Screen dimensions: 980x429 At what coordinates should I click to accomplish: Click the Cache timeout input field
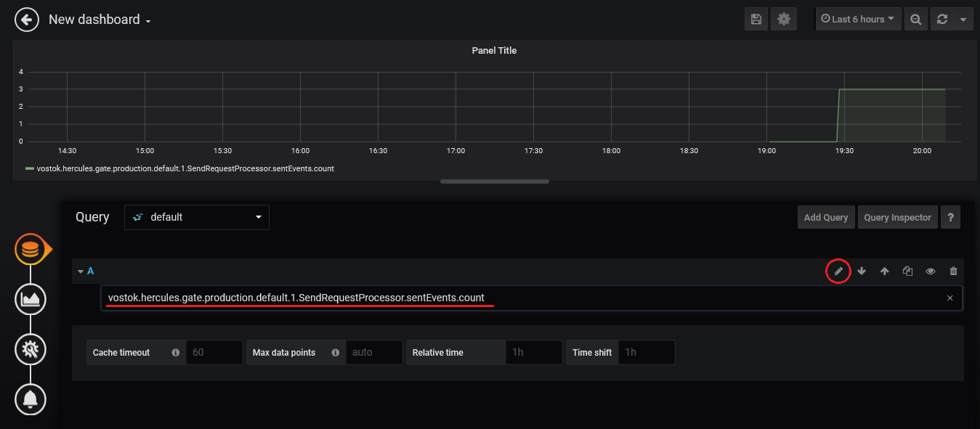(214, 352)
